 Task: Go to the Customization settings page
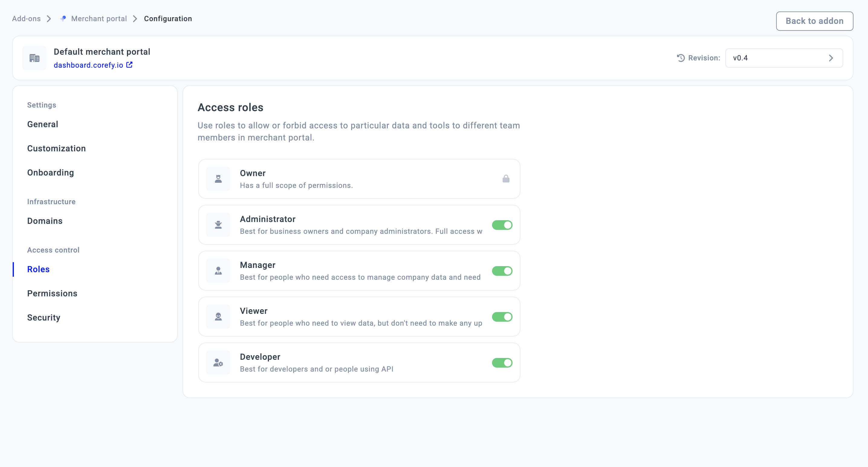(56, 149)
